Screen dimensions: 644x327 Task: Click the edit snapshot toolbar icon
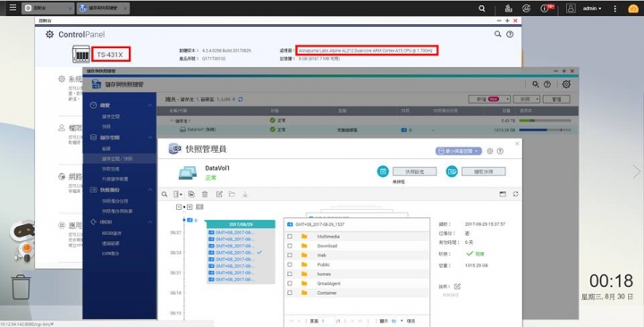click(x=219, y=194)
